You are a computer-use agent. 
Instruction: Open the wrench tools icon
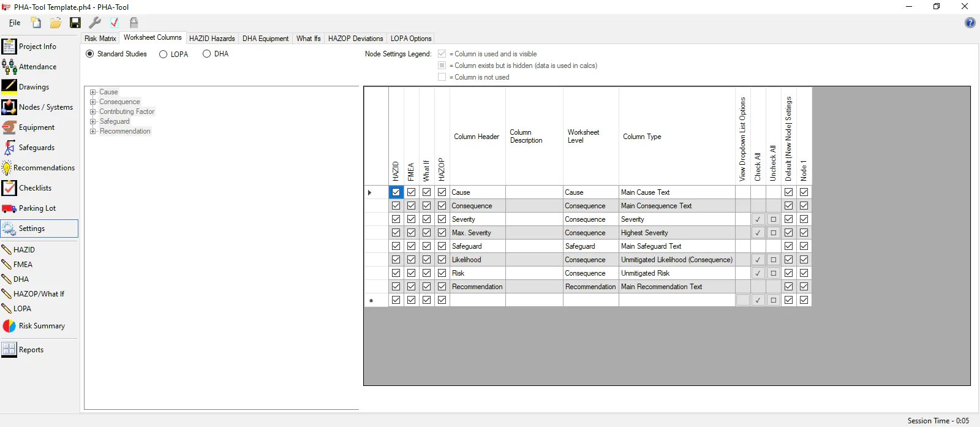click(95, 23)
